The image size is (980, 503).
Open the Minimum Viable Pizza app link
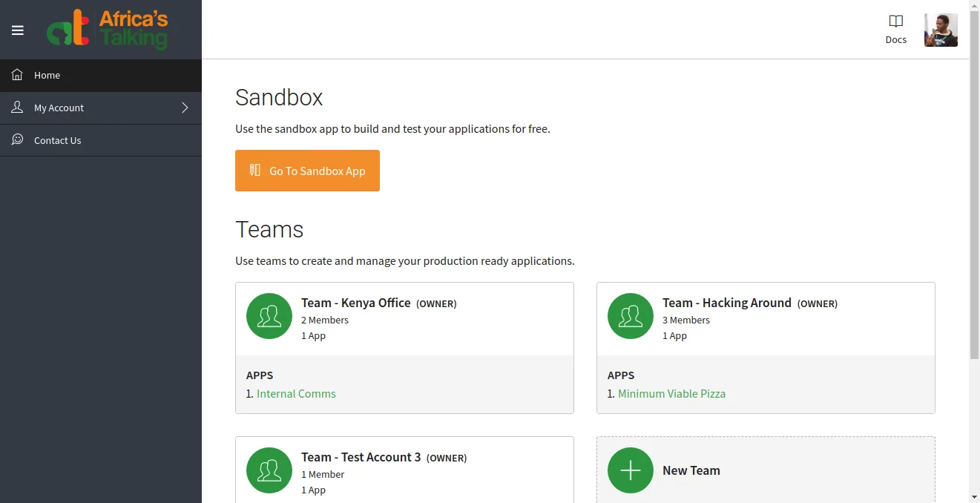672,394
